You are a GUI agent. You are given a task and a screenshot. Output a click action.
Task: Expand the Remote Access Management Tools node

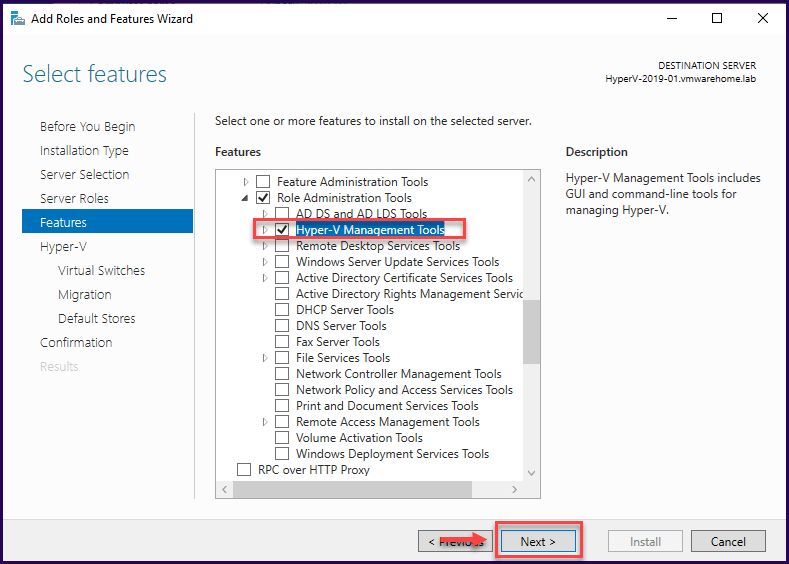click(x=265, y=422)
